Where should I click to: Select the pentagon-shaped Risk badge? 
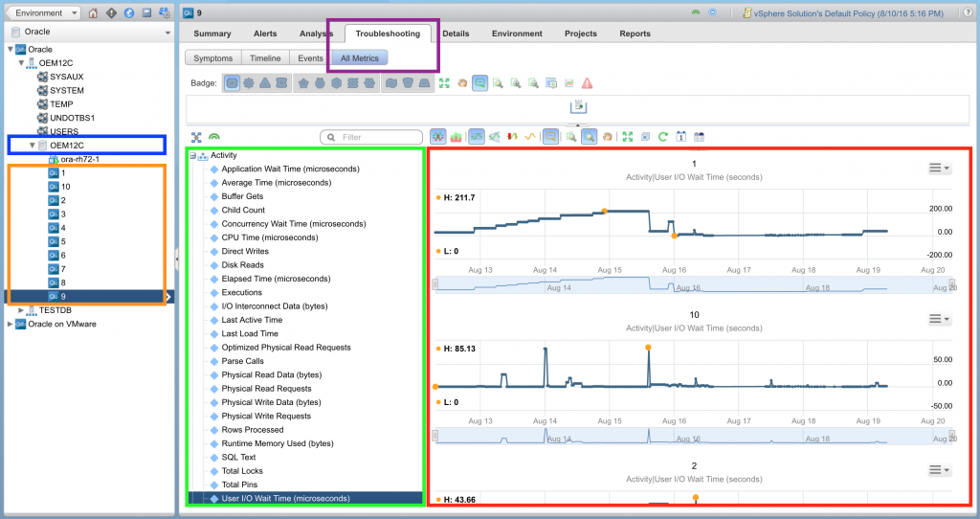pos(303,83)
